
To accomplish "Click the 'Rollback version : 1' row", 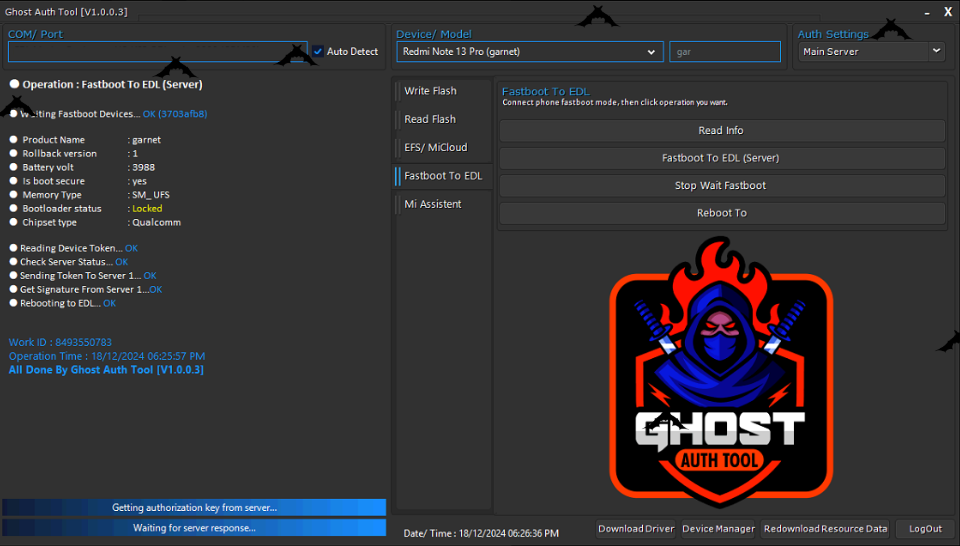I will [x=74, y=154].
